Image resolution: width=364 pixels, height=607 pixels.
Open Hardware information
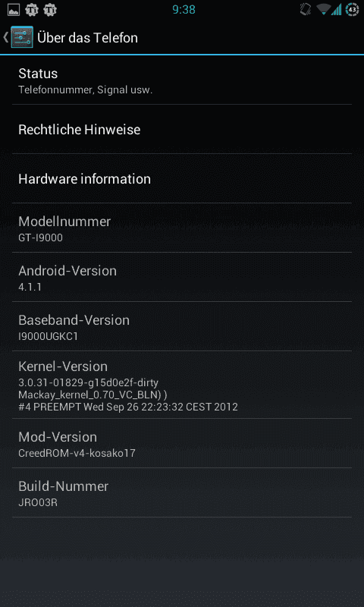182,179
